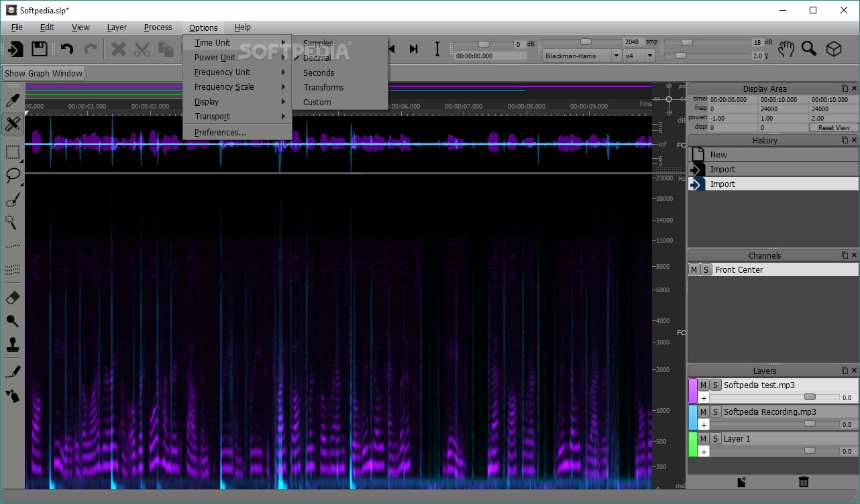The height and width of the screenshot is (504, 860).
Task: Open the x4 refinement dropdown
Action: click(639, 56)
